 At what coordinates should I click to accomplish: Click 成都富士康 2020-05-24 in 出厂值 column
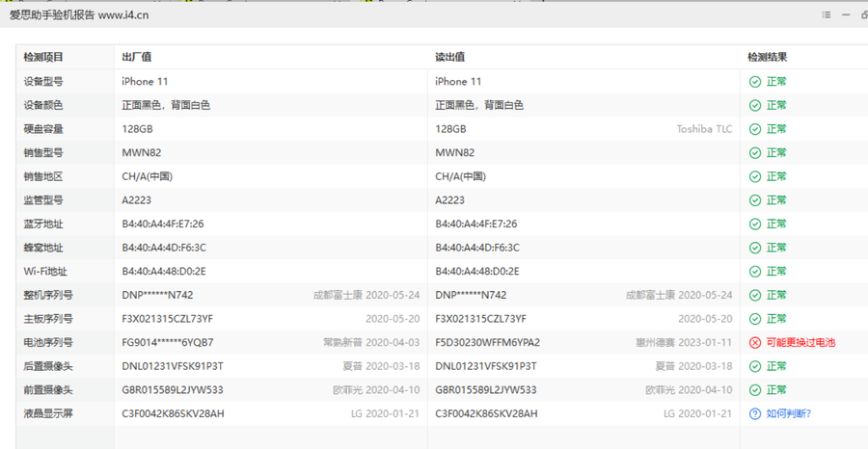[366, 295]
